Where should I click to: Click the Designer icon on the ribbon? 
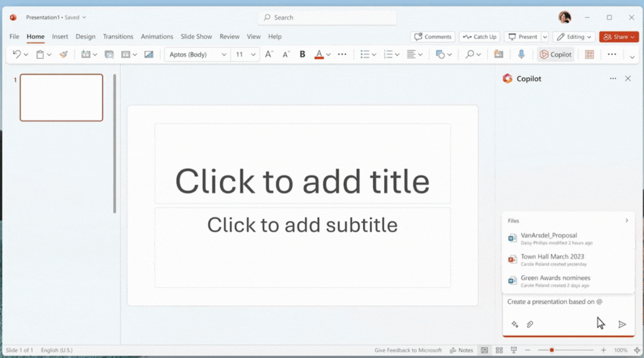pos(498,54)
